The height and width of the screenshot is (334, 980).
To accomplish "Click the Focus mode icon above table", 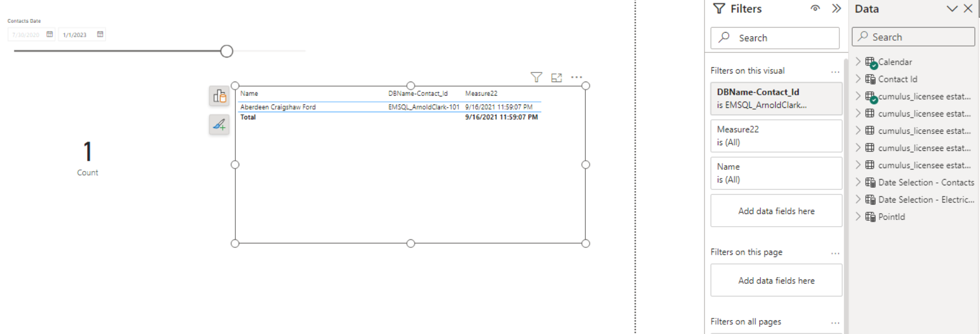I will click(x=557, y=77).
